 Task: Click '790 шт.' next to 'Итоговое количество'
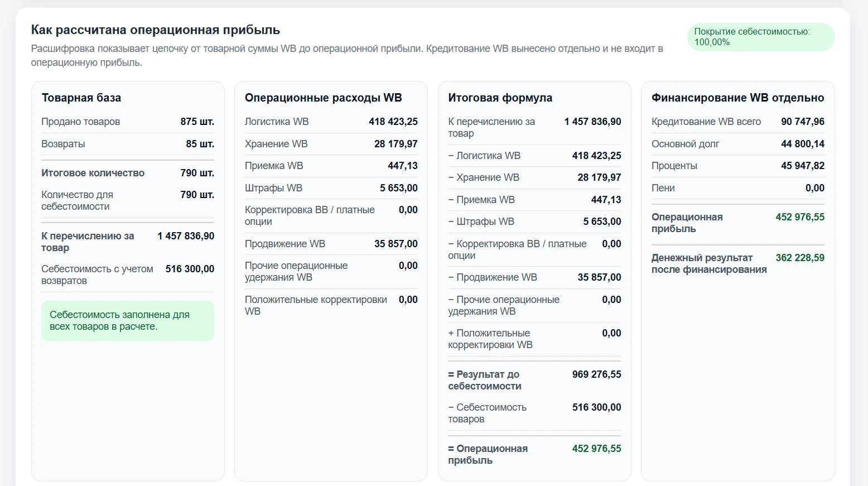click(197, 173)
